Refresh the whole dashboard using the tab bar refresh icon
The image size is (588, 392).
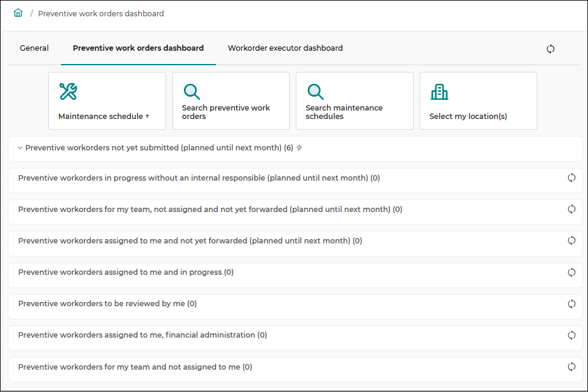tap(550, 49)
